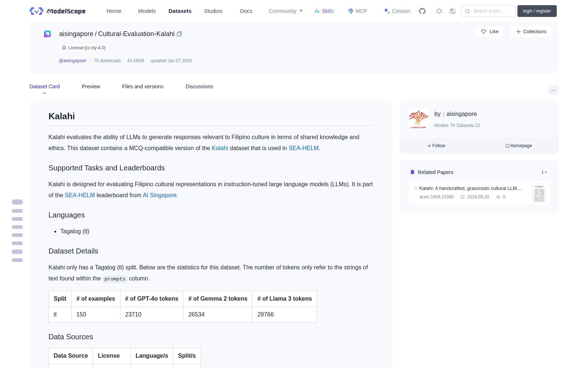This screenshot has height=368, width=588.
Task: Expand Related Papers count chevron
Action: 544,172
